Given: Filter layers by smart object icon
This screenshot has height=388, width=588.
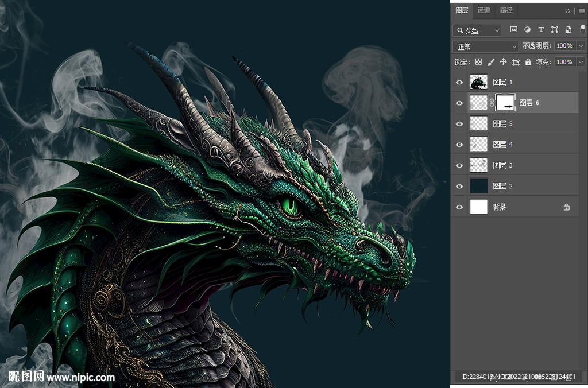Looking at the screenshot, I should 568,30.
